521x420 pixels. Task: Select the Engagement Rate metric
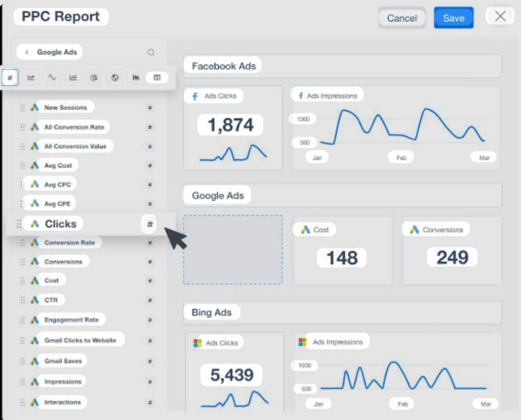point(71,320)
